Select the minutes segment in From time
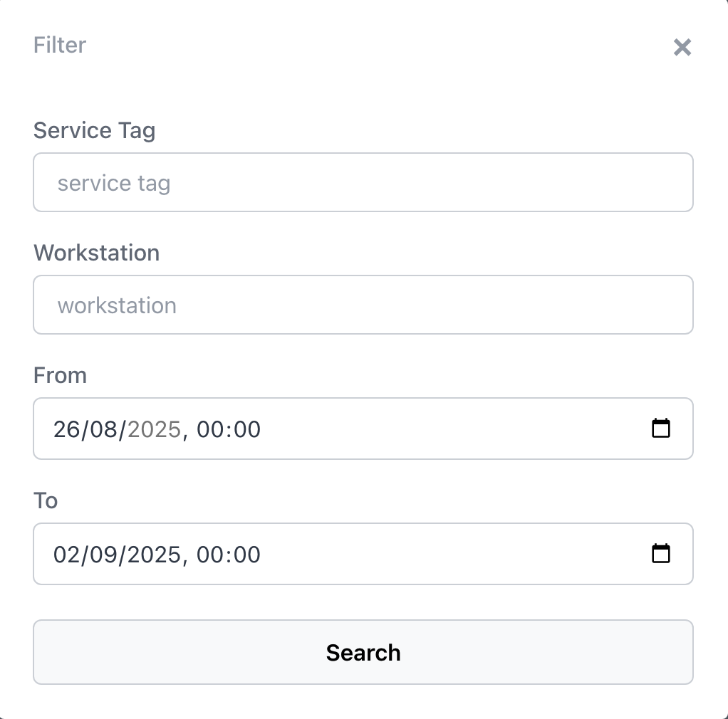This screenshot has height=719, width=728. pos(246,429)
